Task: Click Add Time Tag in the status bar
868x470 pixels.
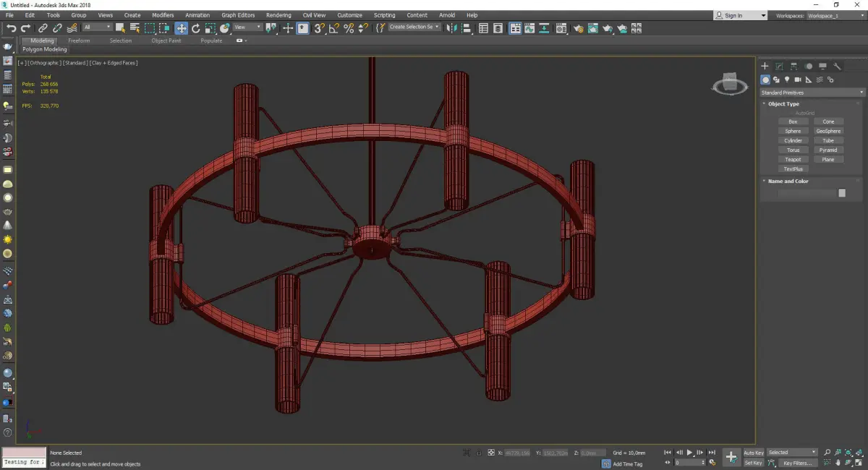Action: tap(627, 463)
